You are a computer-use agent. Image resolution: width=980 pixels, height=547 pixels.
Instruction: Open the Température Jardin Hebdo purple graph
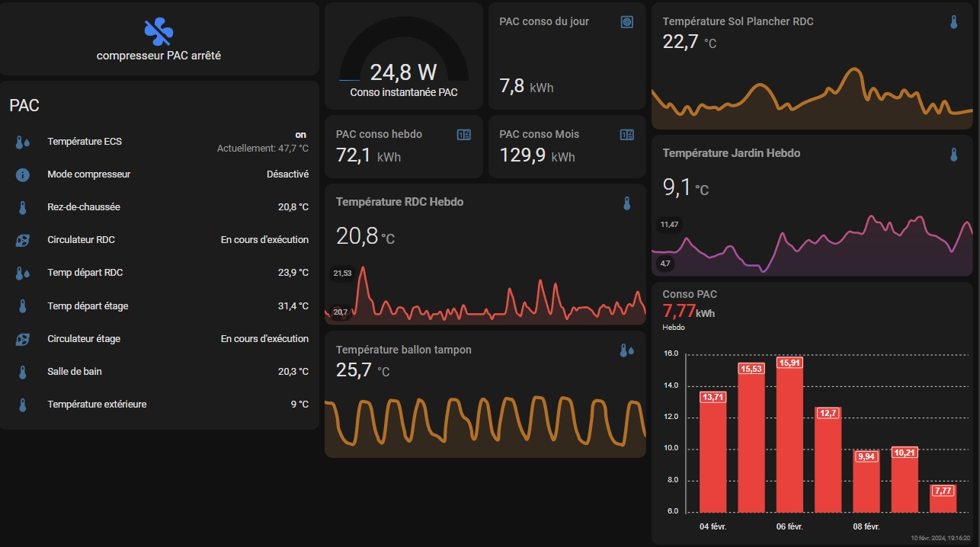(x=812, y=244)
